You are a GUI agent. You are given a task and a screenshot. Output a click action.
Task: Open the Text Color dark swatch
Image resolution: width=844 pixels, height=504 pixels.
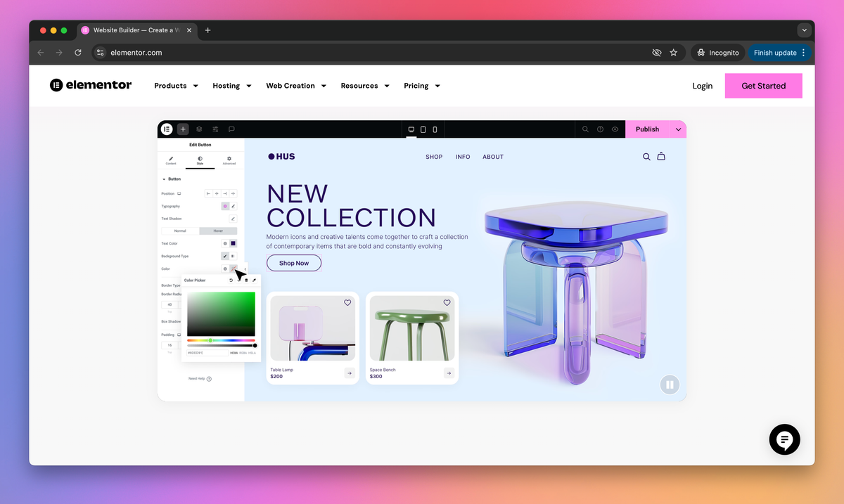[x=234, y=243]
